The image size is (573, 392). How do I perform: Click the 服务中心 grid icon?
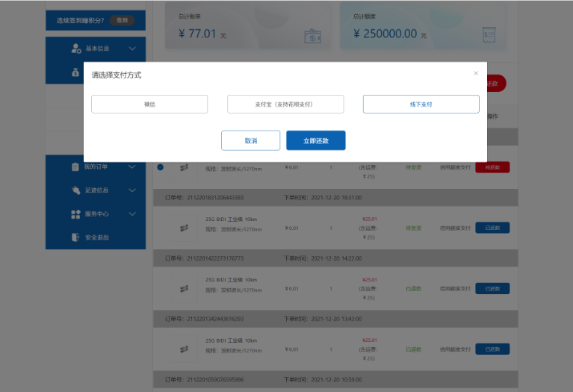click(x=75, y=214)
